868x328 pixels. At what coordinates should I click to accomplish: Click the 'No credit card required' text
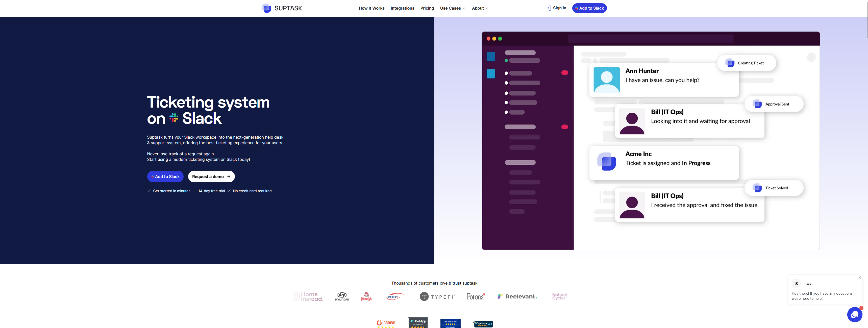coord(252,191)
